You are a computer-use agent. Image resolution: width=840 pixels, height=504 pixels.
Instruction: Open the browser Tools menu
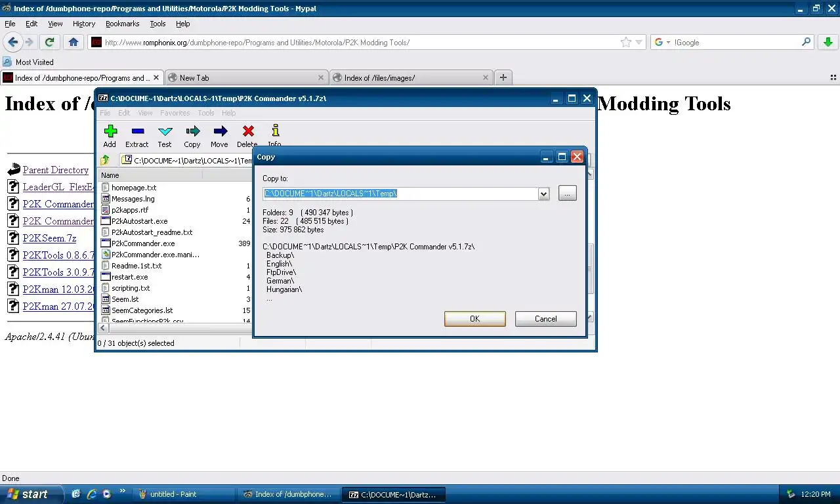click(157, 24)
